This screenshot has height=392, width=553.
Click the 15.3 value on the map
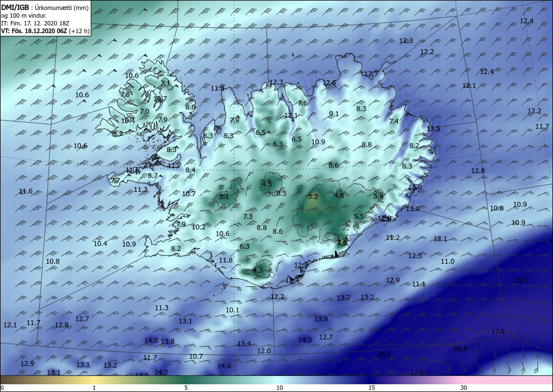click(x=384, y=354)
